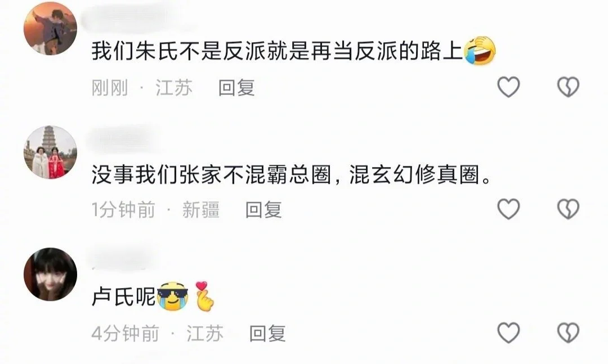Image resolution: width=608 pixels, height=364 pixels.
Task: Dislike the 卢氏呢 comment with broken heart
Action: [x=568, y=332]
